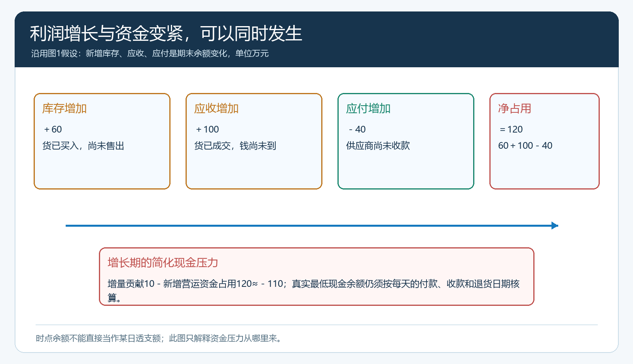Select the value - 40
Viewport: 633px width, 364px height.
pos(357,129)
